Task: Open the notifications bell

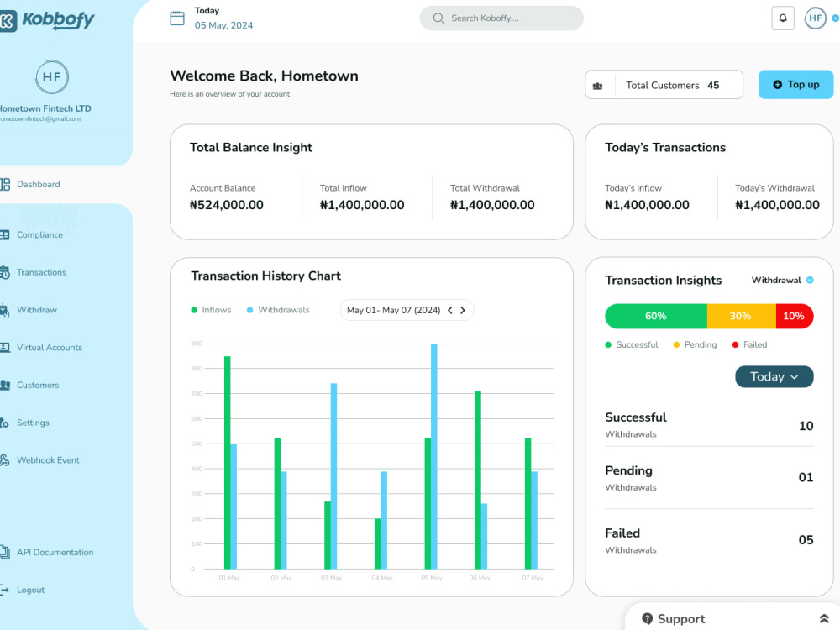Action: point(783,18)
